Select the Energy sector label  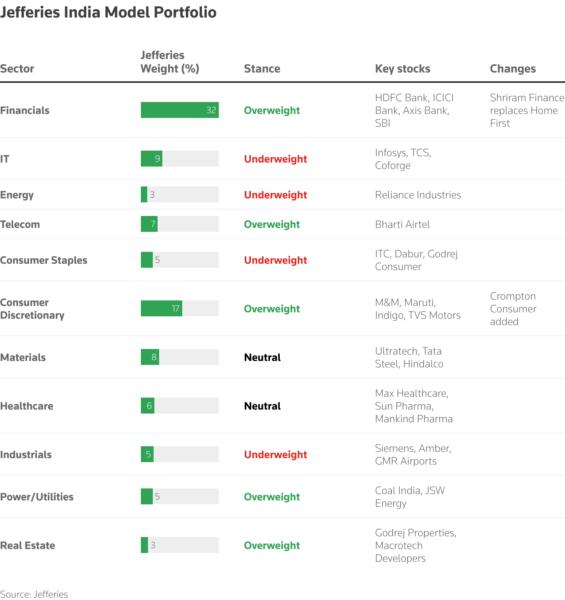click(17, 195)
